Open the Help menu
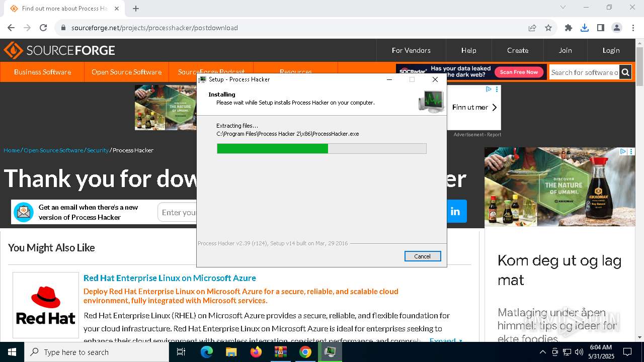Screen dimensions: 644x362 coord(468,50)
